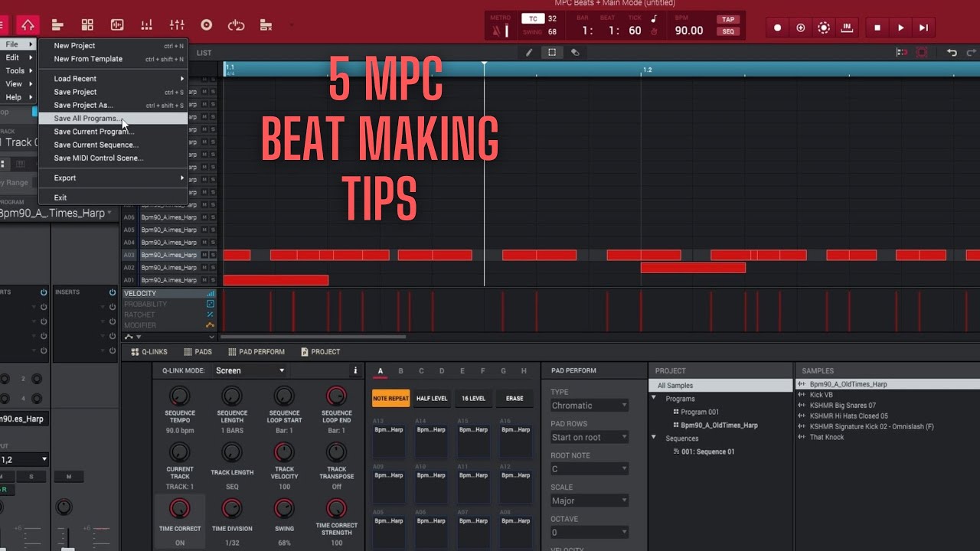Toggle the TC time correct button

click(x=532, y=19)
